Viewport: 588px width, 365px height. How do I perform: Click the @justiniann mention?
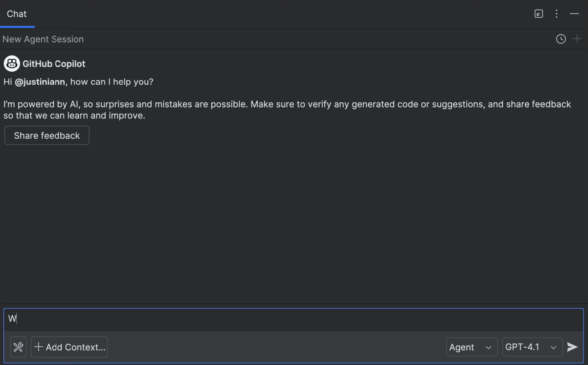(x=40, y=82)
